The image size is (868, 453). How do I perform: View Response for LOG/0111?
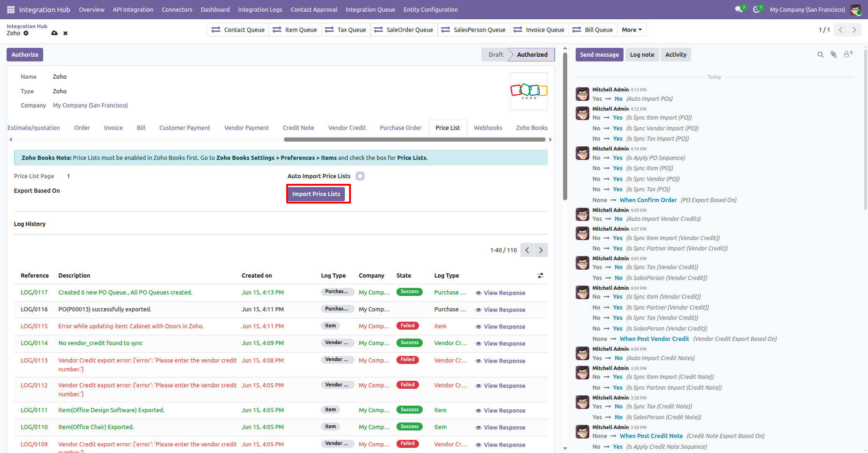coord(500,411)
